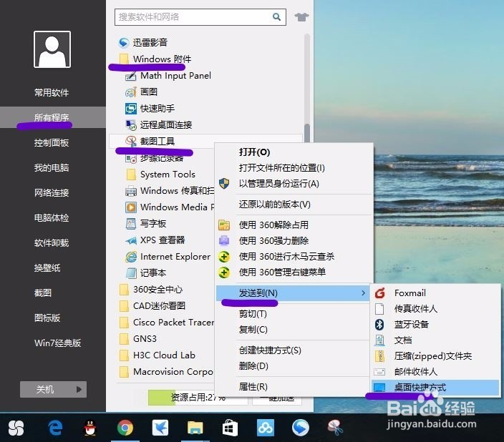Click the search magnifier icon
This screenshot has width=504, height=442.
coord(276,16)
